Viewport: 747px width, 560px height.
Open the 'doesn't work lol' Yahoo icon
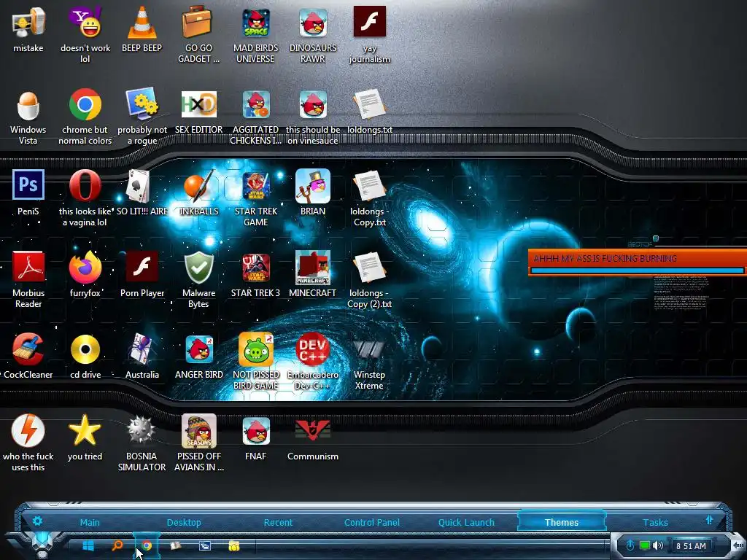coord(85,23)
